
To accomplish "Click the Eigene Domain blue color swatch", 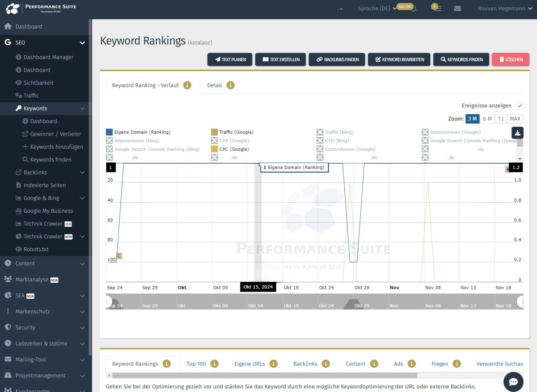I will coord(109,132).
